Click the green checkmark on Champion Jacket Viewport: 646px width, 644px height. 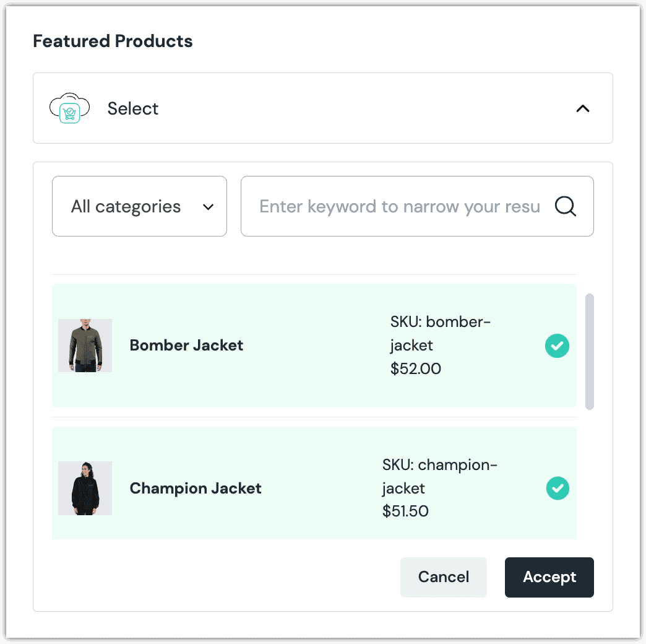pyautogui.click(x=557, y=488)
